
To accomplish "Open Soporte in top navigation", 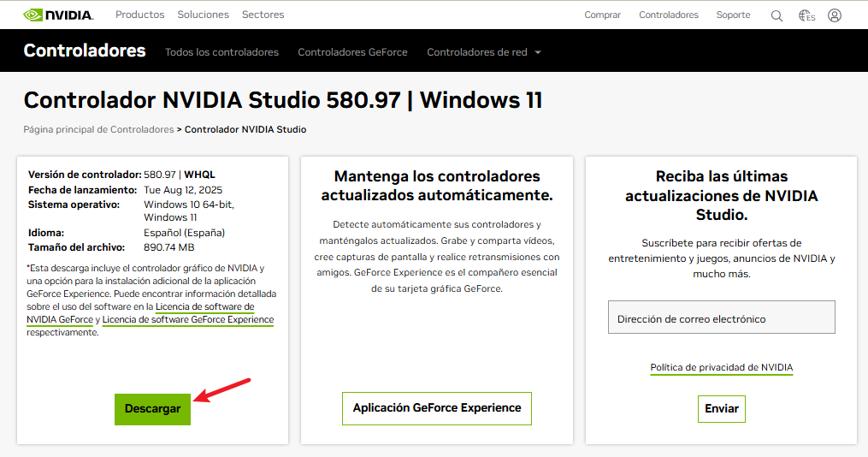I will click(x=733, y=15).
